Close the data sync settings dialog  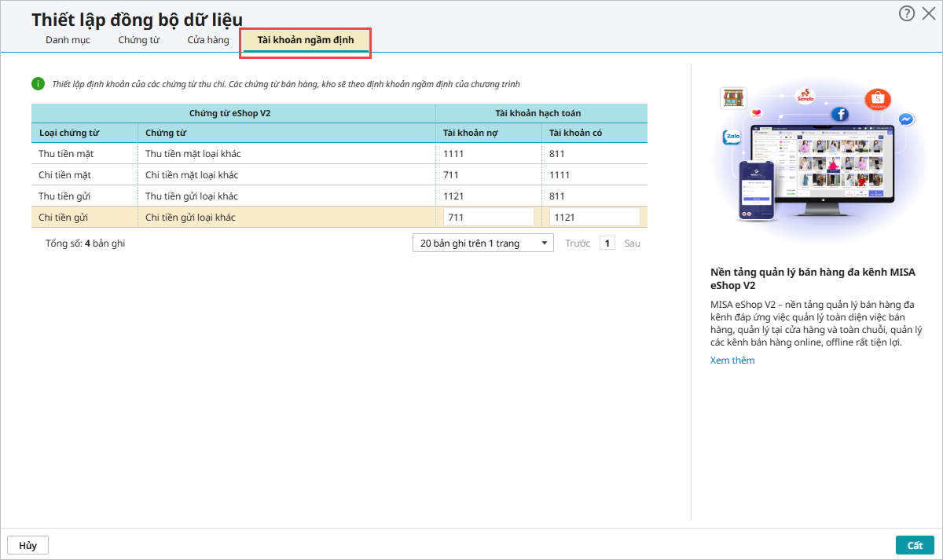click(x=928, y=13)
